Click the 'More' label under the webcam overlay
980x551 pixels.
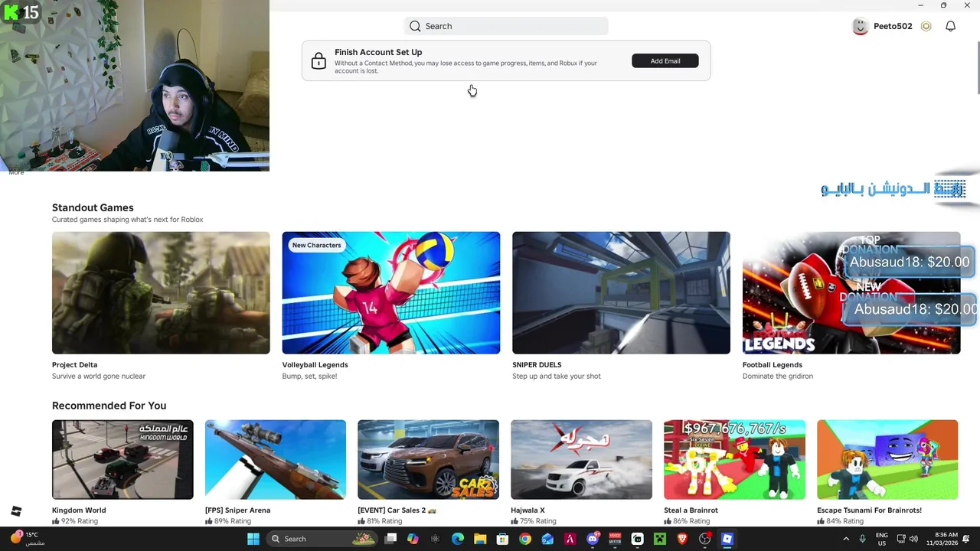click(x=16, y=173)
